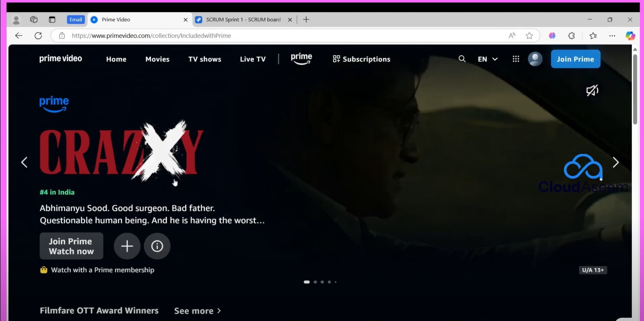Go to Home in Prime Video

pos(116,59)
